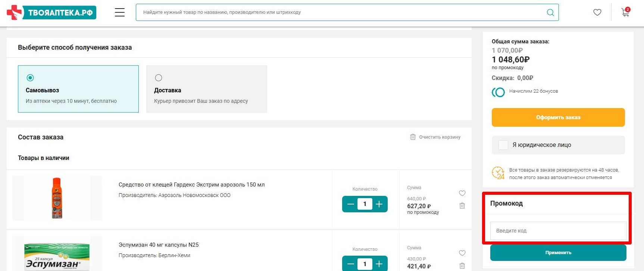Focus the Введите код promo field
The image size is (644, 271).
pos(558,231)
